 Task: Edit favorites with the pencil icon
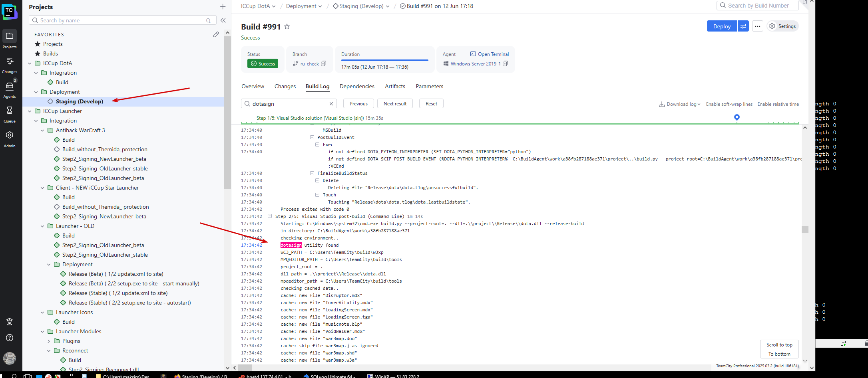click(x=216, y=34)
